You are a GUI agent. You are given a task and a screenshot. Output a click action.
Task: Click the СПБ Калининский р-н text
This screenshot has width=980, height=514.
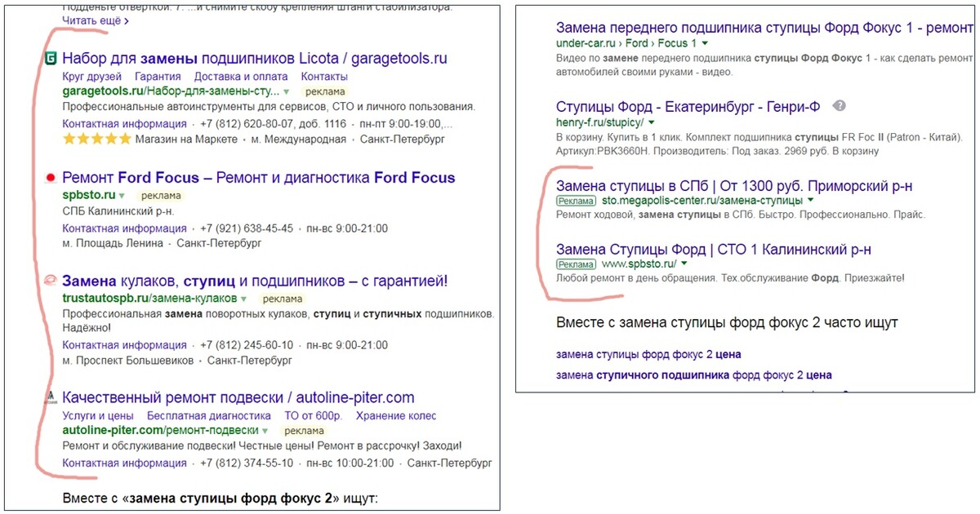[118, 211]
